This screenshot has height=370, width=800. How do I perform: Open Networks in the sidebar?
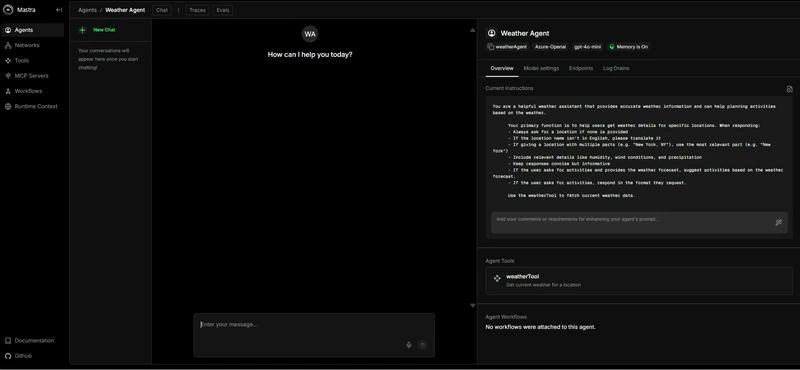[x=32, y=45]
